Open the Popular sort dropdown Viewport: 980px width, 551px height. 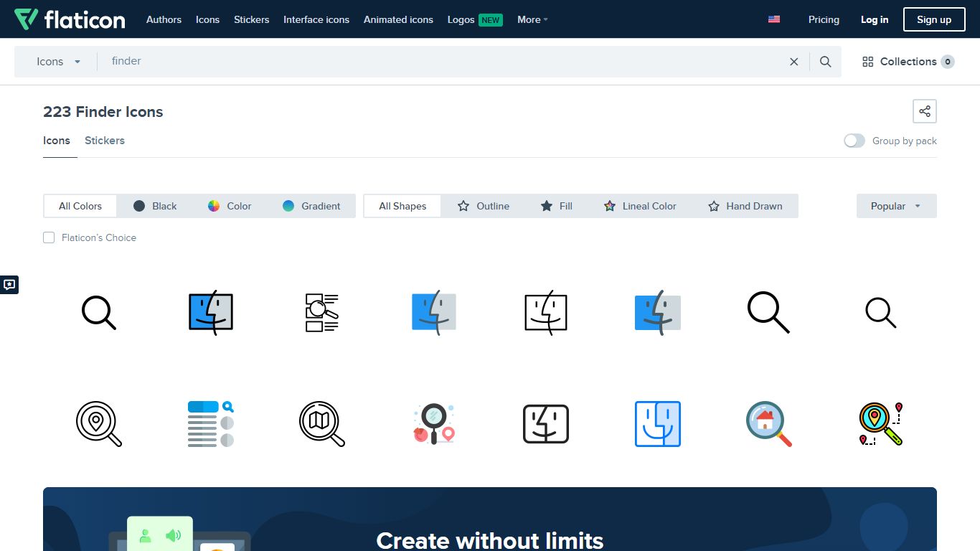(x=896, y=206)
